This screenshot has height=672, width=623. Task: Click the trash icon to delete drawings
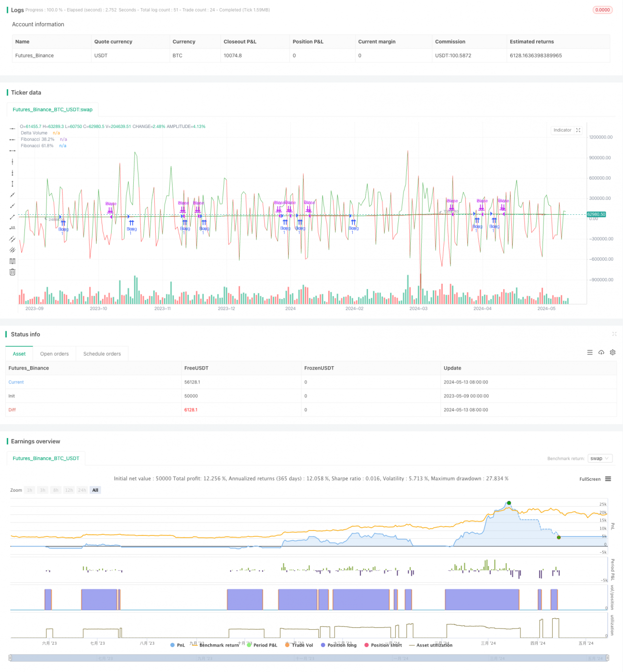[x=12, y=272]
